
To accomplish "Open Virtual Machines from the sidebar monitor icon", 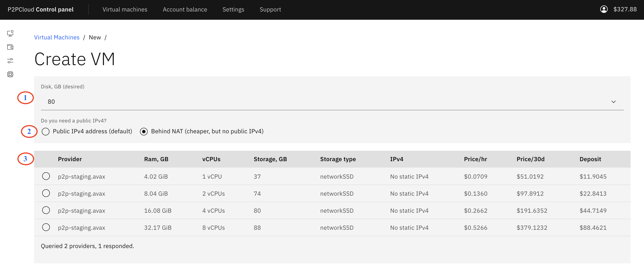I will [10, 33].
